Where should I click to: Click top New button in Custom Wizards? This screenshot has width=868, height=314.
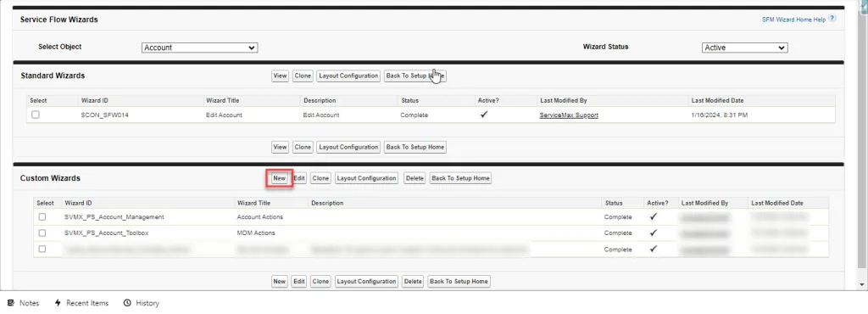pyautogui.click(x=280, y=178)
